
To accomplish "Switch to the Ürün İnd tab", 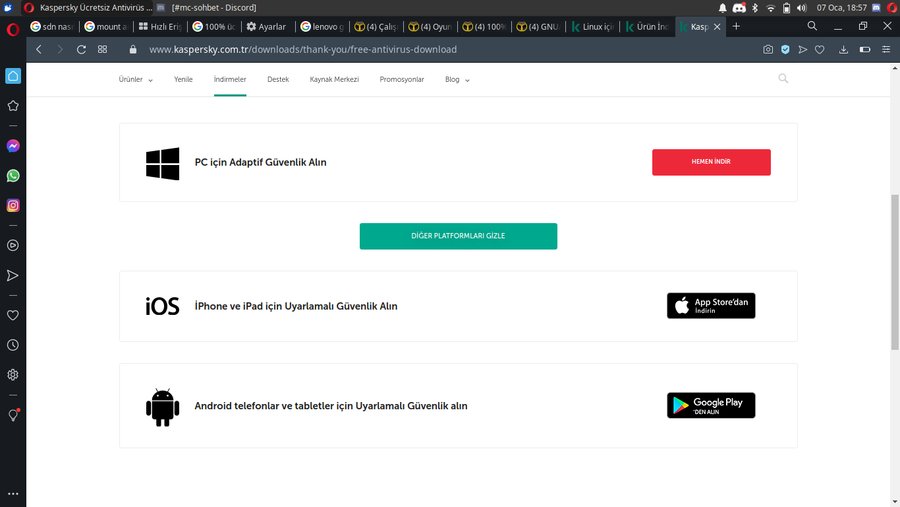I will coord(647,26).
